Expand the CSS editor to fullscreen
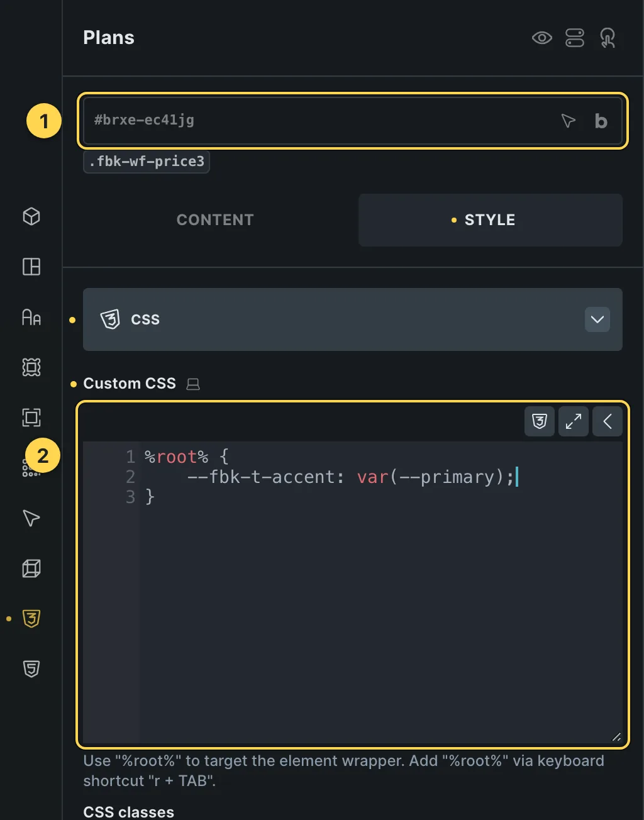Screen dimensions: 644x820 [574, 421]
